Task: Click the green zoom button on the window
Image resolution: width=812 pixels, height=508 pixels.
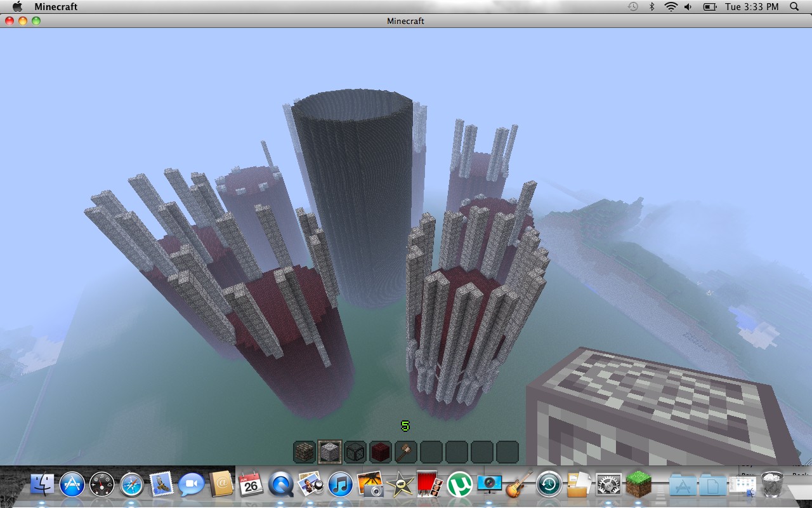Action: [37, 20]
